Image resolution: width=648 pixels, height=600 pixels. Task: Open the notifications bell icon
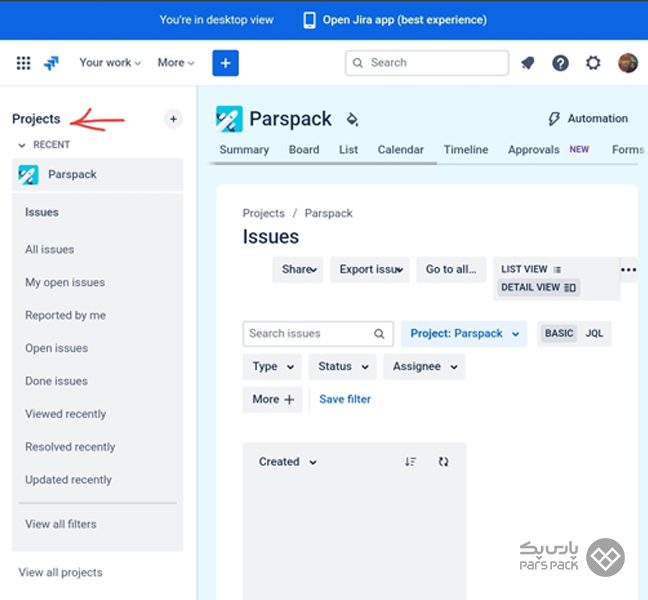pyautogui.click(x=528, y=63)
